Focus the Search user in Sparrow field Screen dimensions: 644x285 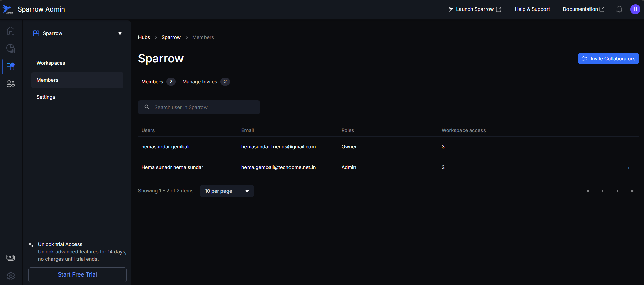tap(203, 107)
